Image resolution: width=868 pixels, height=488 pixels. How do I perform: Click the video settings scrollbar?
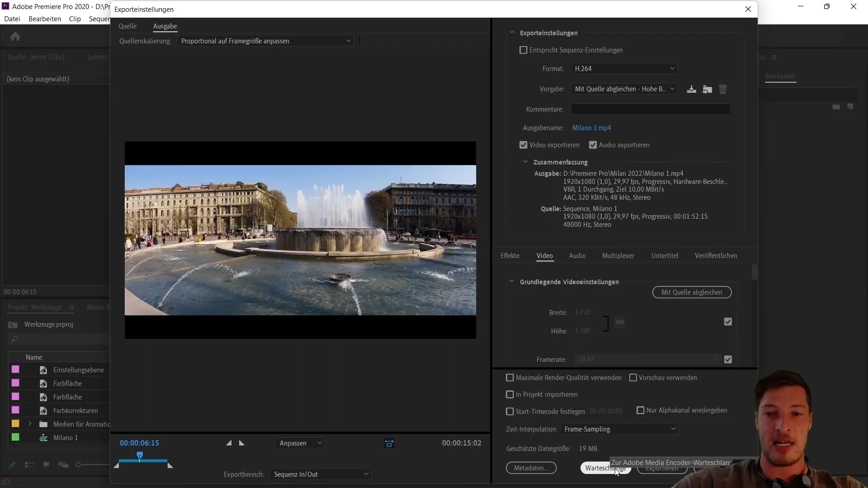[754, 272]
